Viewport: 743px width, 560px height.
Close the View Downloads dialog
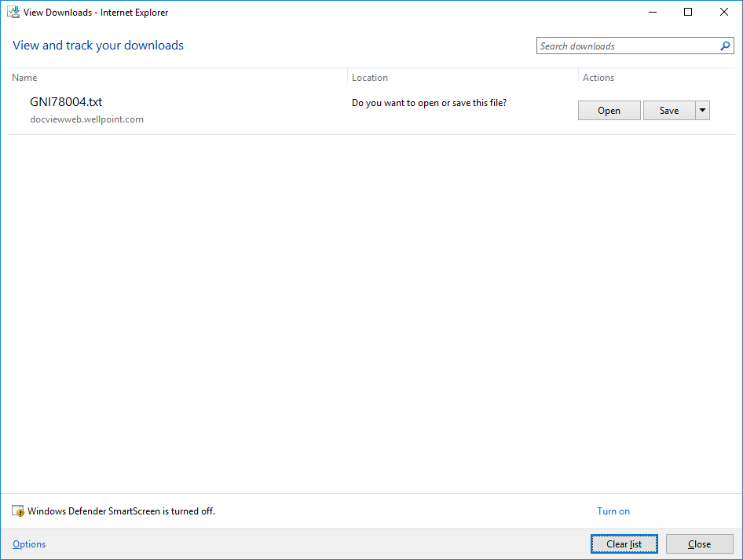(698, 544)
